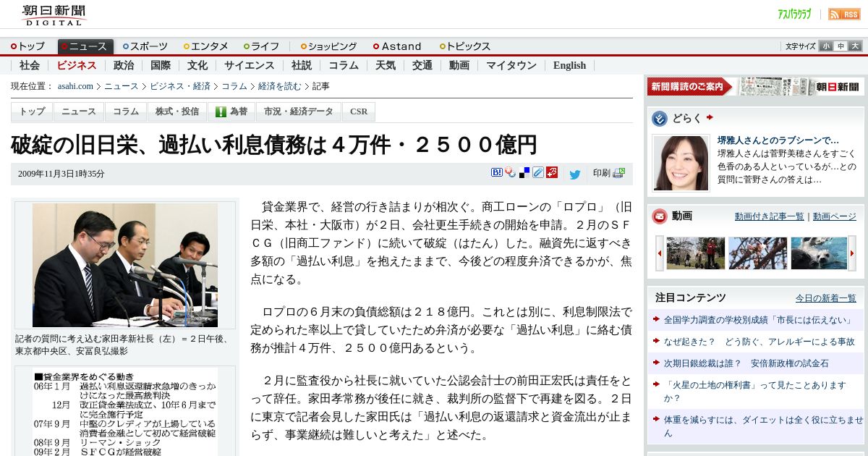This screenshot has height=456, width=868.
Task: Select サイエンス in news submenu
Action: (x=249, y=65)
